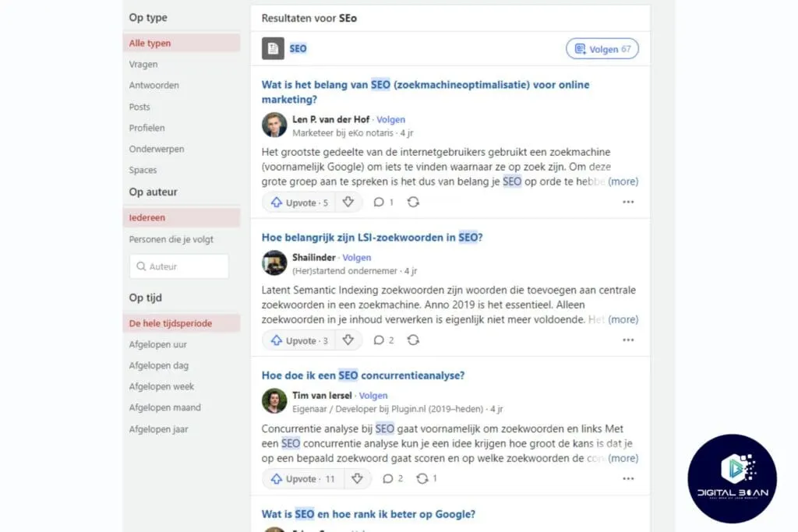Select the Alle typen filter
This screenshot has width=798, height=532.
(181, 44)
